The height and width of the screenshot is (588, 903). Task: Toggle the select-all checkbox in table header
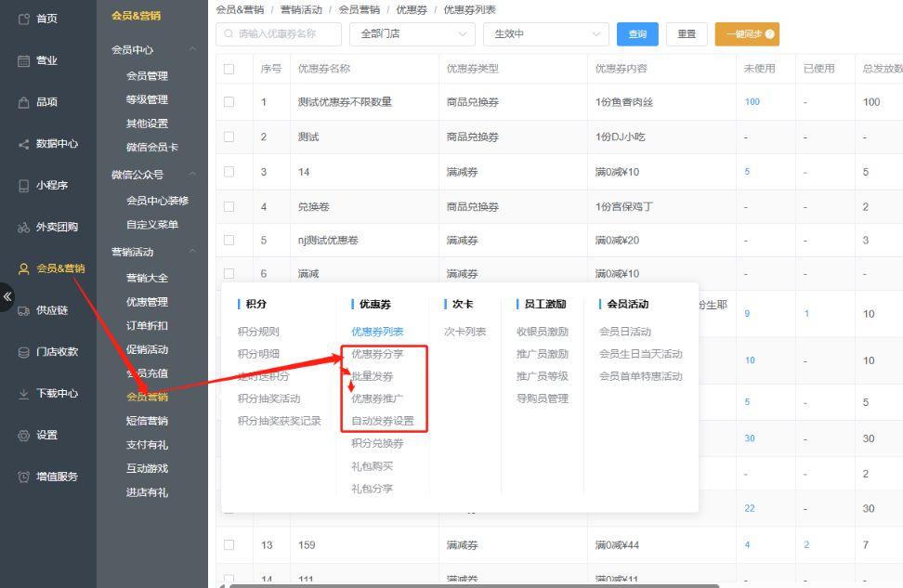[x=229, y=69]
